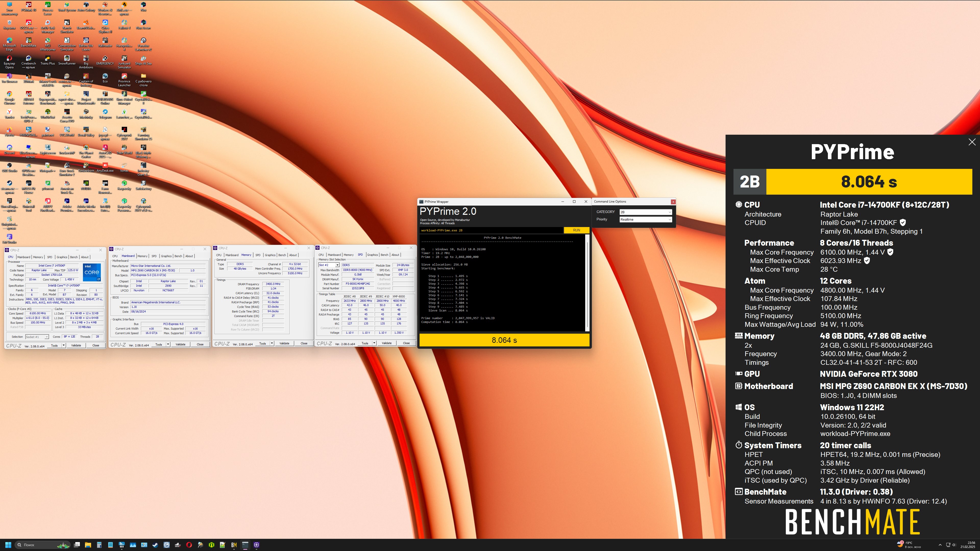Click Validate in CPU-Z Mainboard-tab window
Screen dimensions: 980x551
pos(180,344)
